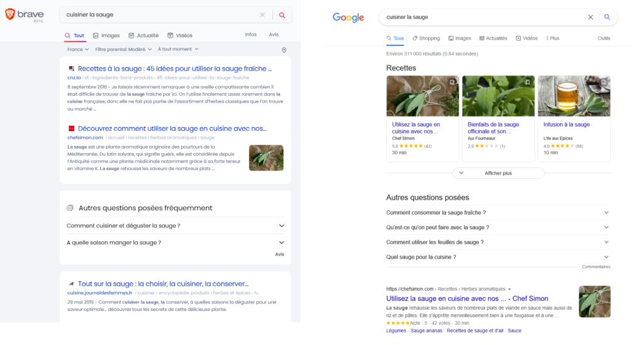Switch to Google Images tab

(x=460, y=38)
